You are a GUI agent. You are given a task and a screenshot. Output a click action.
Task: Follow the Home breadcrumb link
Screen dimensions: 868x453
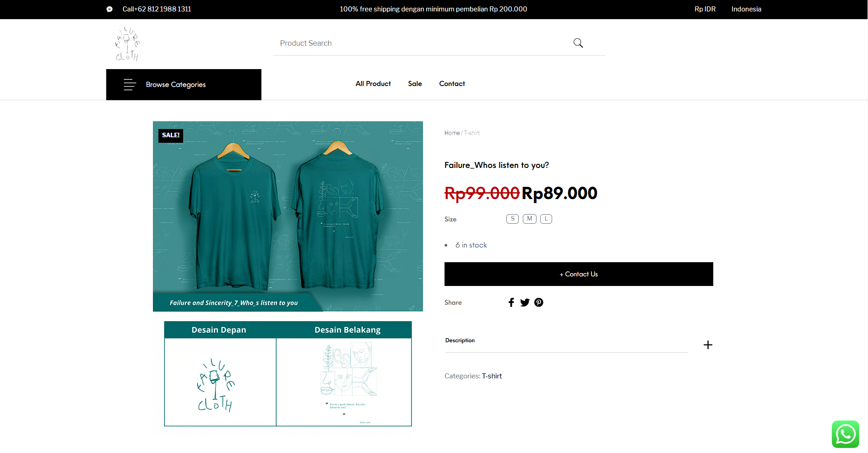point(452,133)
